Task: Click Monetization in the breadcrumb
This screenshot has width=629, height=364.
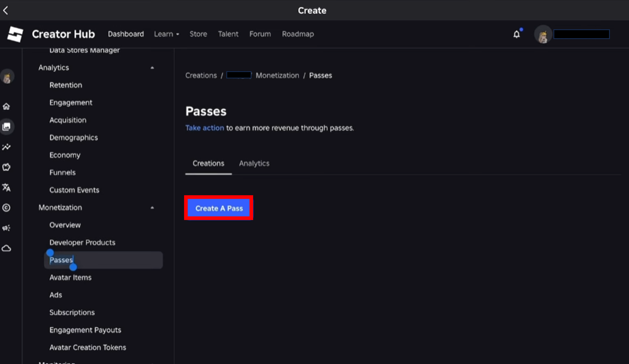Action: pyautogui.click(x=277, y=75)
